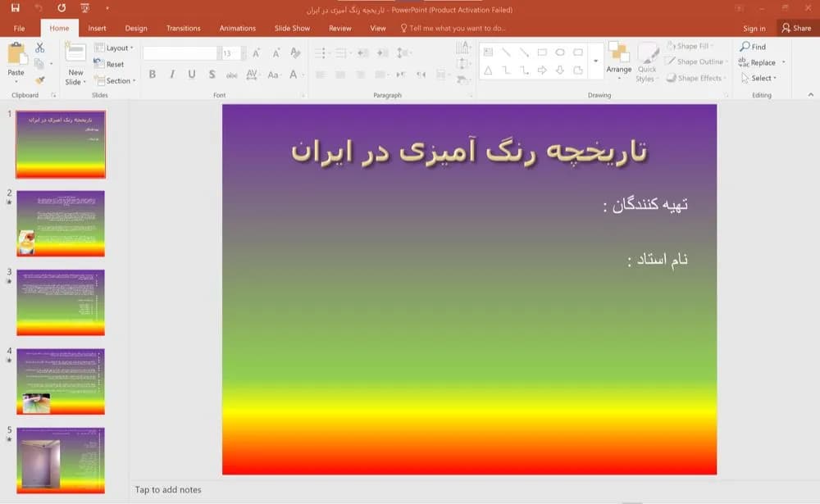Align paragraph text right
This screenshot has height=504, width=820.
[x=360, y=75]
